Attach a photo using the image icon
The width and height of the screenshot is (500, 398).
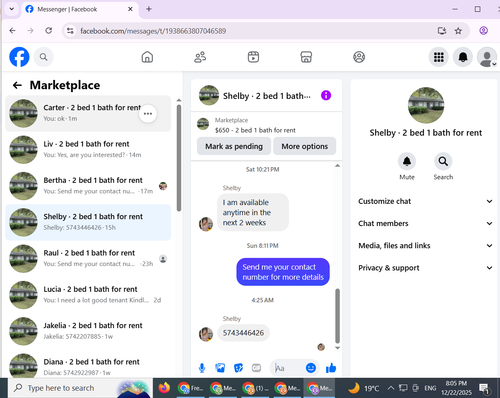[220, 368]
